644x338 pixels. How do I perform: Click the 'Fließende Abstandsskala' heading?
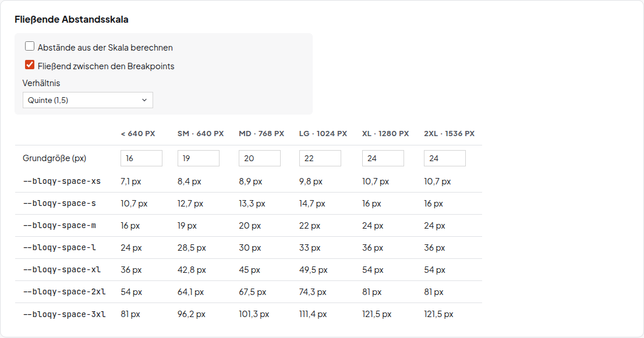click(72, 19)
